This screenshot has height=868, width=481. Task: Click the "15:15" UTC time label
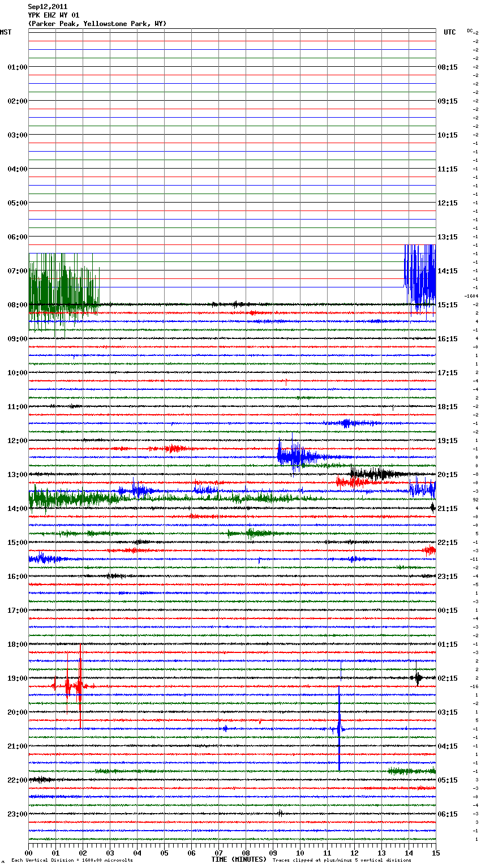pyautogui.click(x=448, y=305)
